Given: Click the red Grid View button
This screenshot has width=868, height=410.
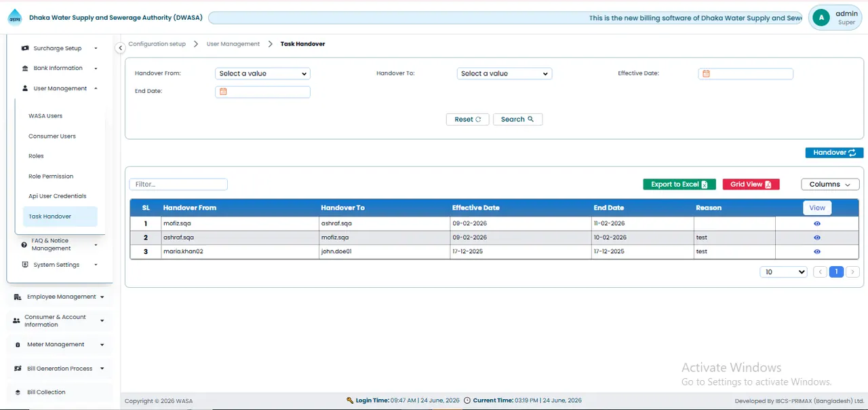Looking at the screenshot, I should (751, 184).
